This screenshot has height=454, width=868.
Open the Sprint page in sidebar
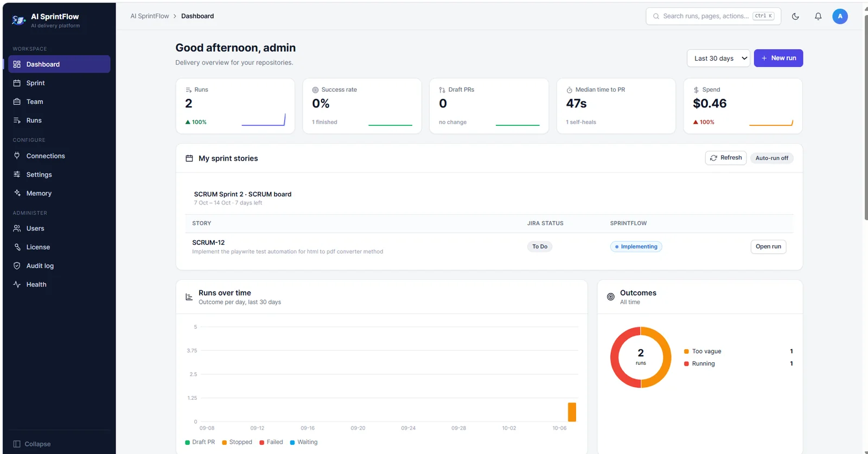(x=59, y=83)
